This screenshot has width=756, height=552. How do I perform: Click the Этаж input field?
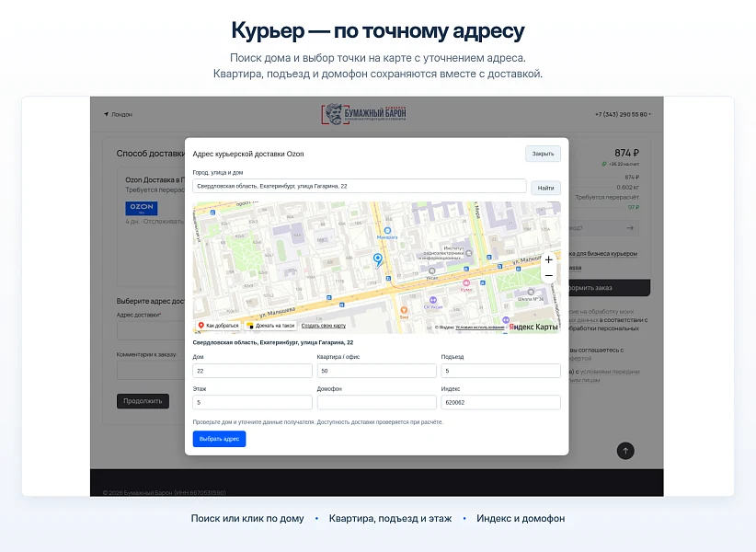tap(252, 402)
